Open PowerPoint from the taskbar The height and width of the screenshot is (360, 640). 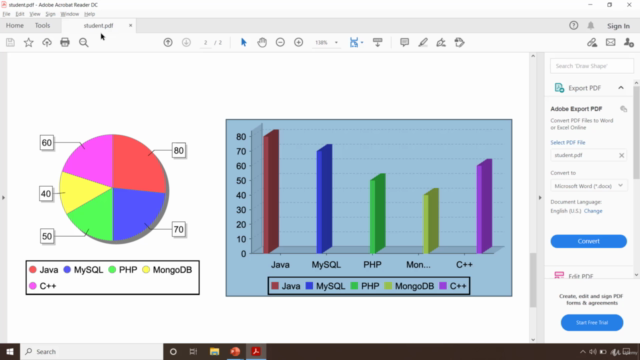pos(235,351)
